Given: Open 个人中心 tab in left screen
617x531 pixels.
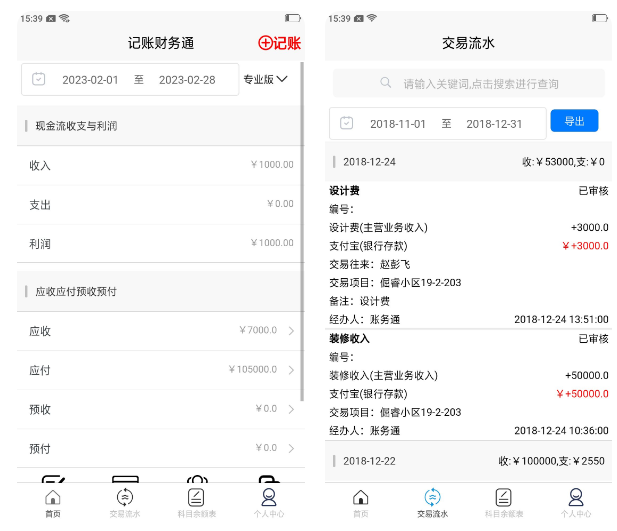Looking at the screenshot, I should click(x=269, y=503).
